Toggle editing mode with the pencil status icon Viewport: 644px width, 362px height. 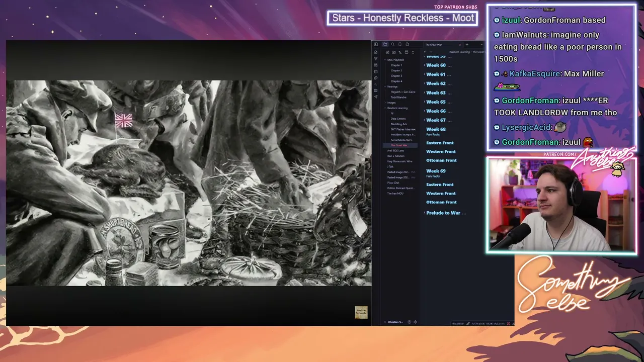point(468,323)
